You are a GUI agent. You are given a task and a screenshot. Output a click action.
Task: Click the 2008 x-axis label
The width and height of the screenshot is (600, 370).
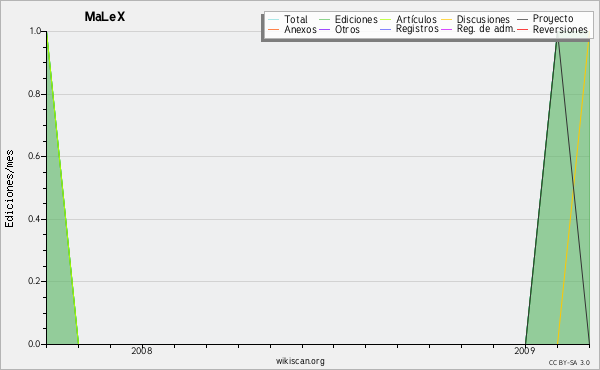(x=142, y=351)
